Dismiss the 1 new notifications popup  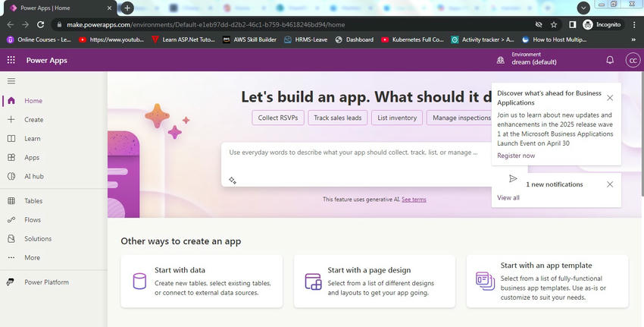pos(610,184)
